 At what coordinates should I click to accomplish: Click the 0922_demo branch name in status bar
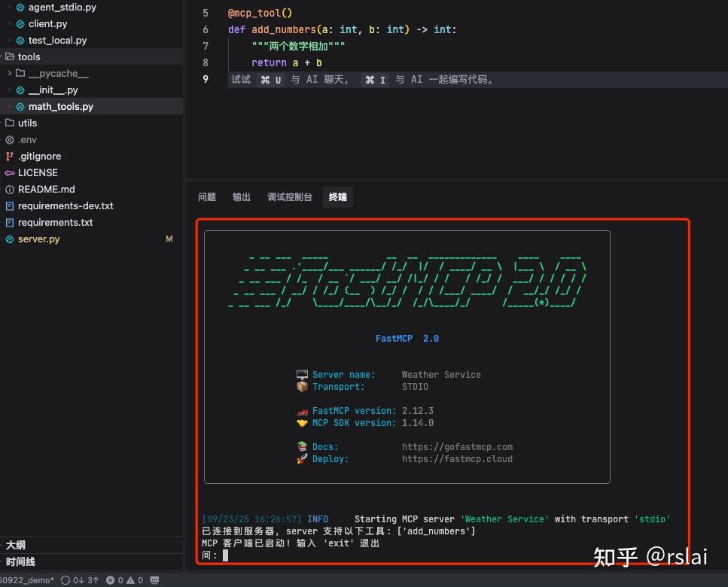[27, 580]
